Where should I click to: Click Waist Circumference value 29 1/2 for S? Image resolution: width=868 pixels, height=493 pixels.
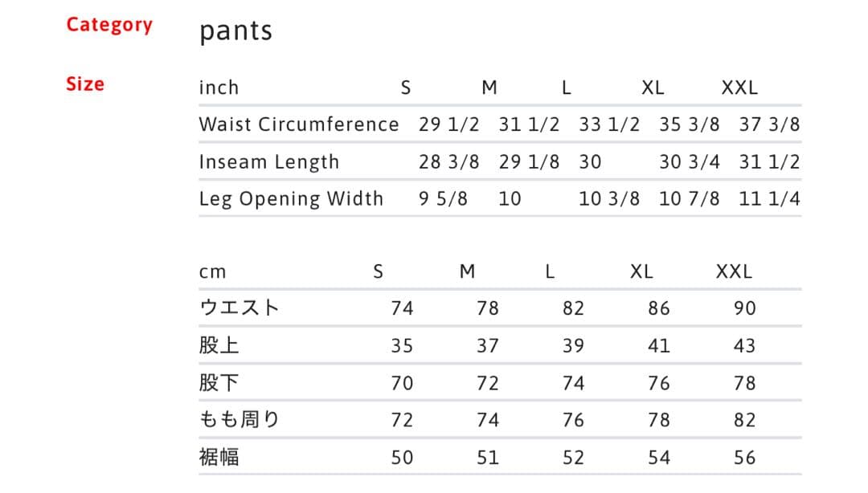click(x=448, y=124)
